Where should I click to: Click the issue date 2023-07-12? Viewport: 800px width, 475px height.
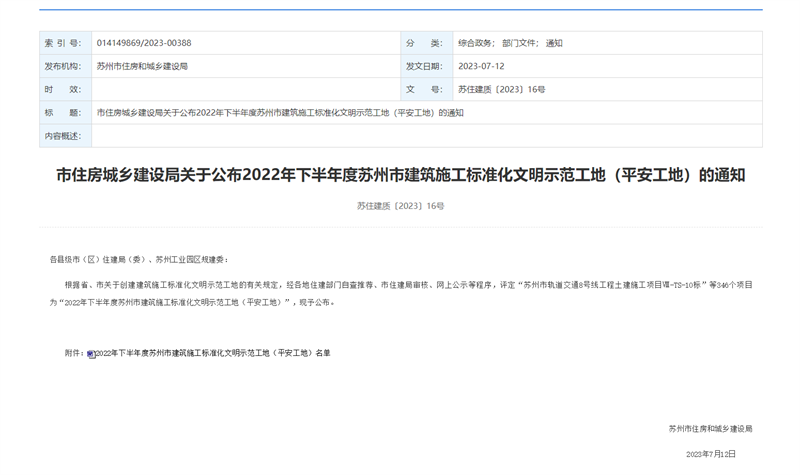click(x=481, y=66)
